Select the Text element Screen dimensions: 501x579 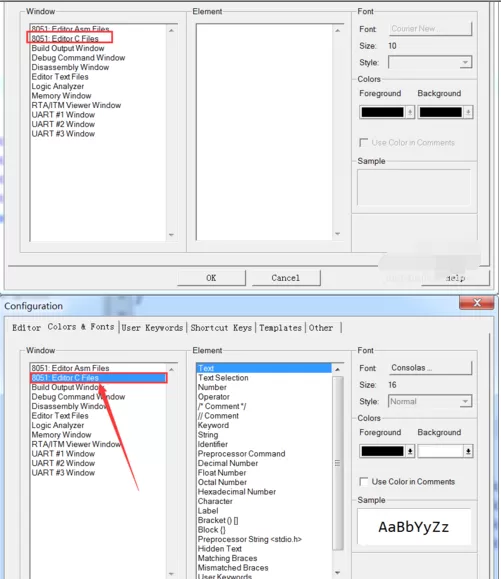click(x=264, y=368)
